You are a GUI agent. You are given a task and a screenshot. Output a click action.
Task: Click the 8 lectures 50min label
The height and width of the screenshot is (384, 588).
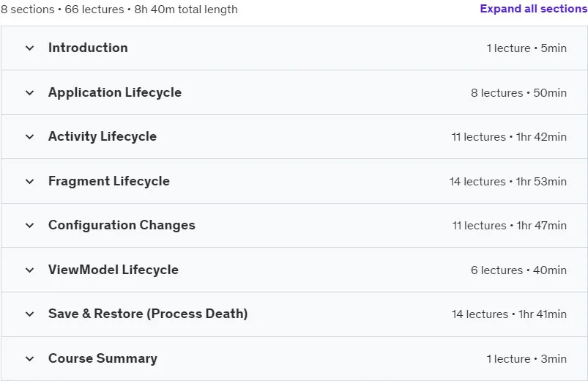point(518,93)
